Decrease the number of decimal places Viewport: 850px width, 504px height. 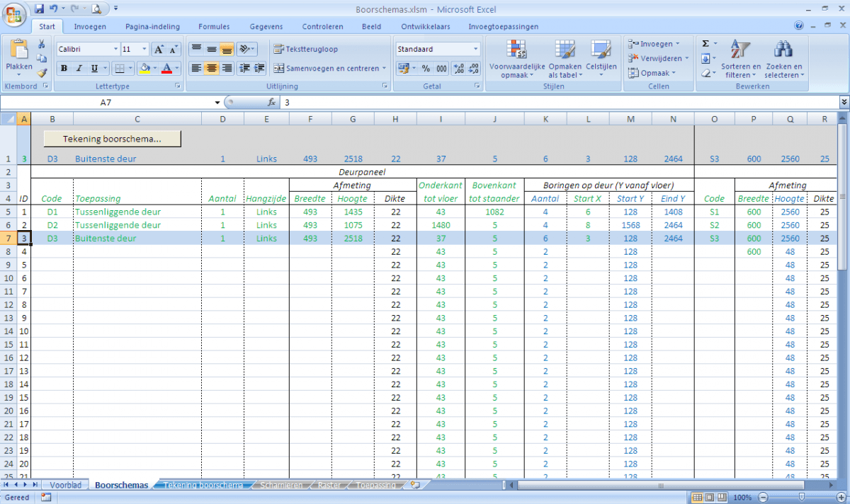(473, 69)
